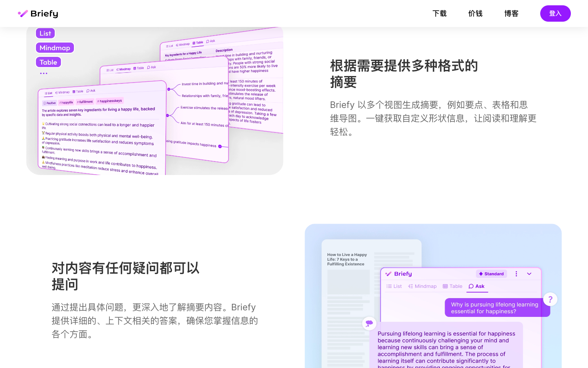Open the vertical three-dot menu in panel
This screenshot has height=368, width=588.
click(x=516, y=274)
